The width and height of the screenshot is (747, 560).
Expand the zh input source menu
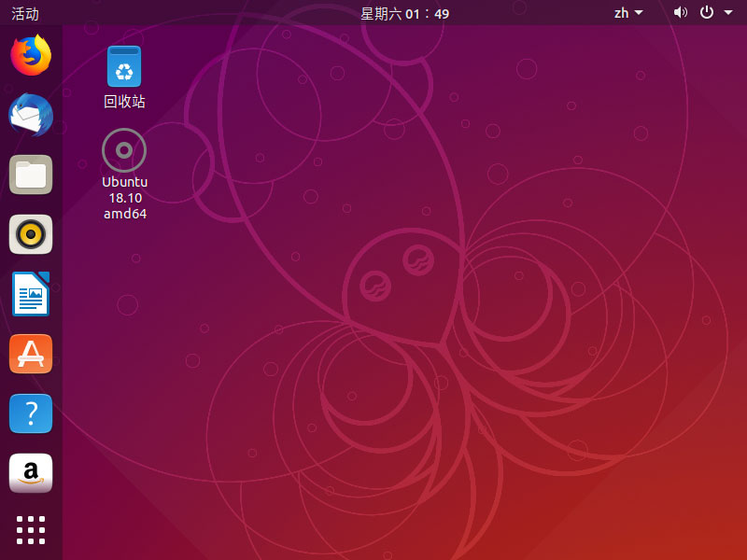point(624,13)
